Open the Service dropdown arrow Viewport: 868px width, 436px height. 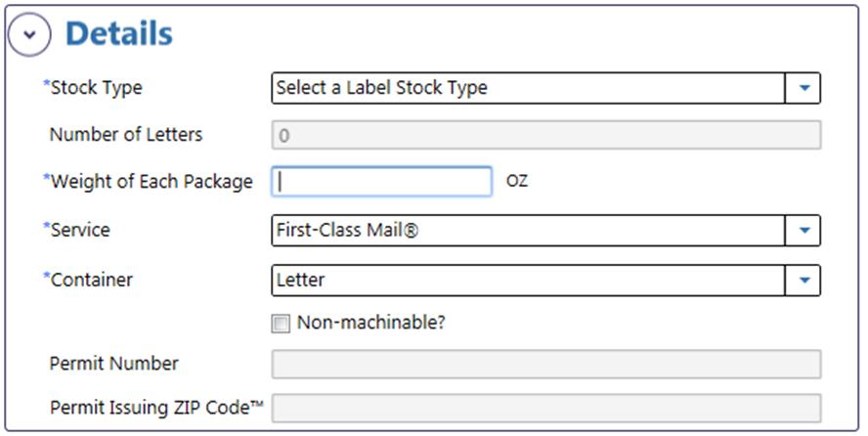(803, 231)
